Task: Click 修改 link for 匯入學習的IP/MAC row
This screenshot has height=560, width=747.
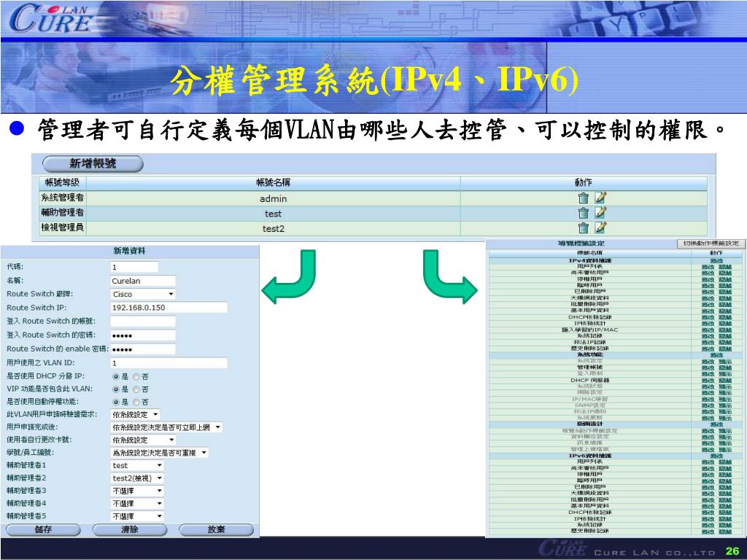Action: pos(708,330)
